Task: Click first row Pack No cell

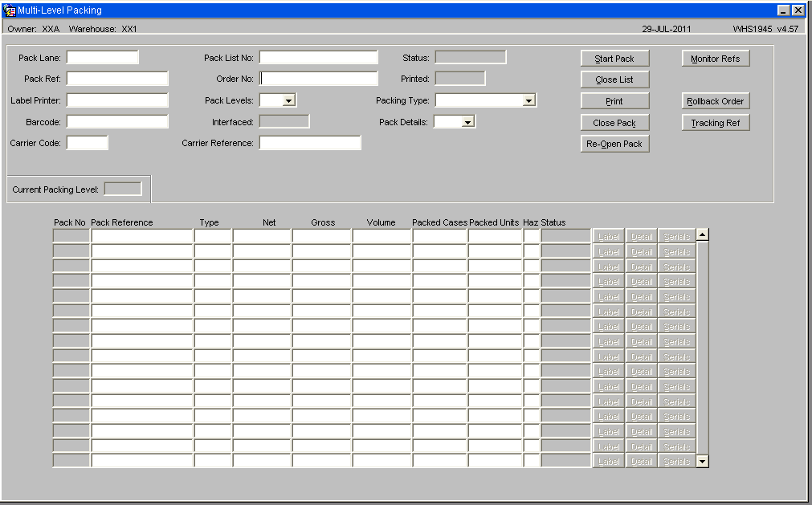Action: 71,237
